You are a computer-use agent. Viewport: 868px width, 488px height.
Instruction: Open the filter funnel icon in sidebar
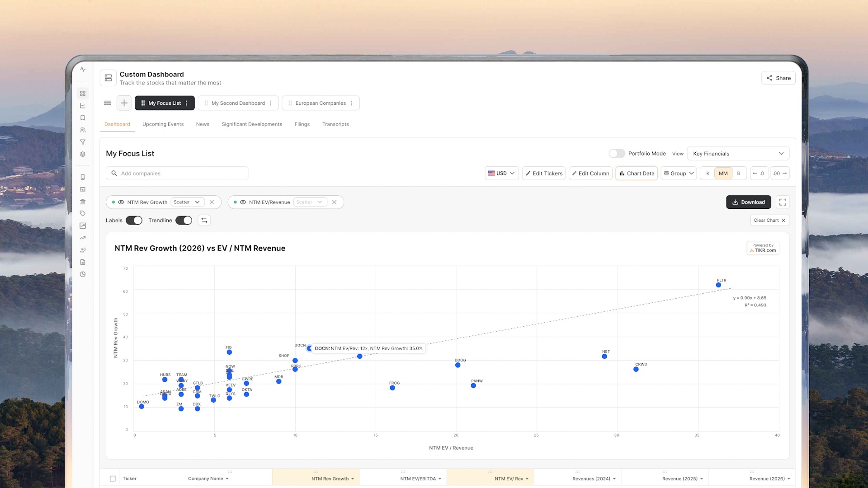(83, 142)
